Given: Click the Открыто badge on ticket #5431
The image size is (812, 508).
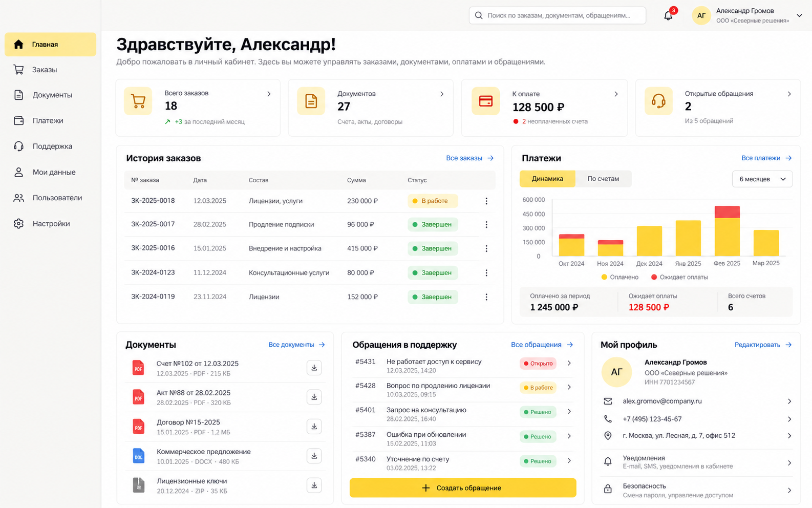Looking at the screenshot, I should (539, 363).
